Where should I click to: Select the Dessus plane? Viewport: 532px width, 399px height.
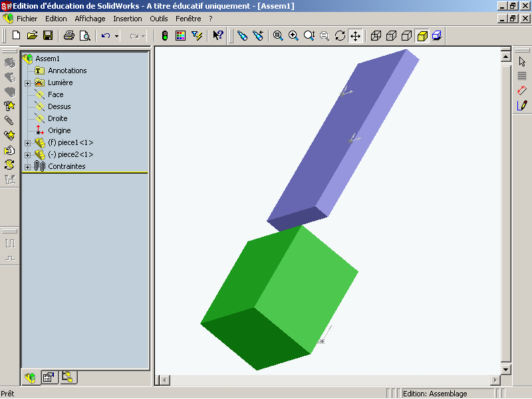[x=59, y=106]
